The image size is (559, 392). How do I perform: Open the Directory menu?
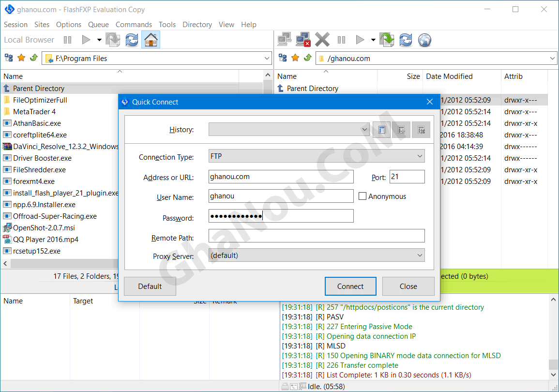(197, 25)
